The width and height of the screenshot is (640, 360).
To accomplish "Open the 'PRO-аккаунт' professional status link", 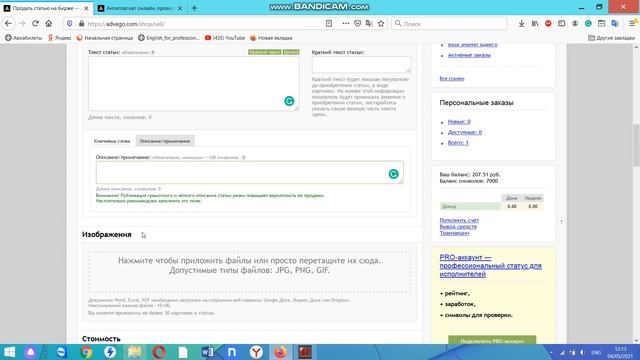I will pyautogui.click(x=490, y=266).
